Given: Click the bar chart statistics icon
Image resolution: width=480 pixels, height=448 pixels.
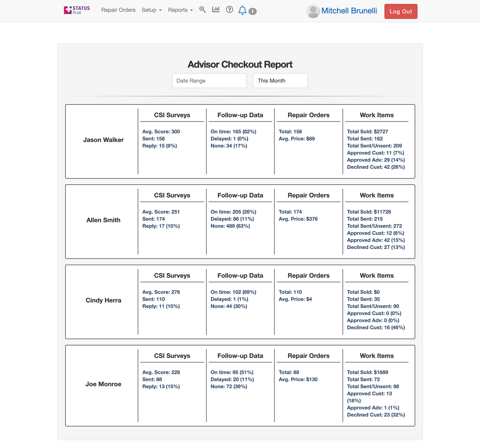Looking at the screenshot, I should click(216, 10).
